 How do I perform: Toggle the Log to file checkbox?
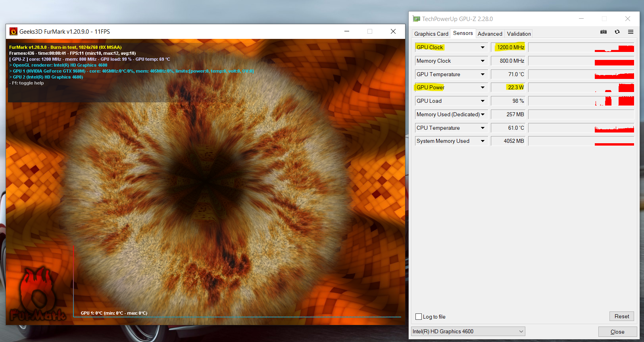click(419, 317)
